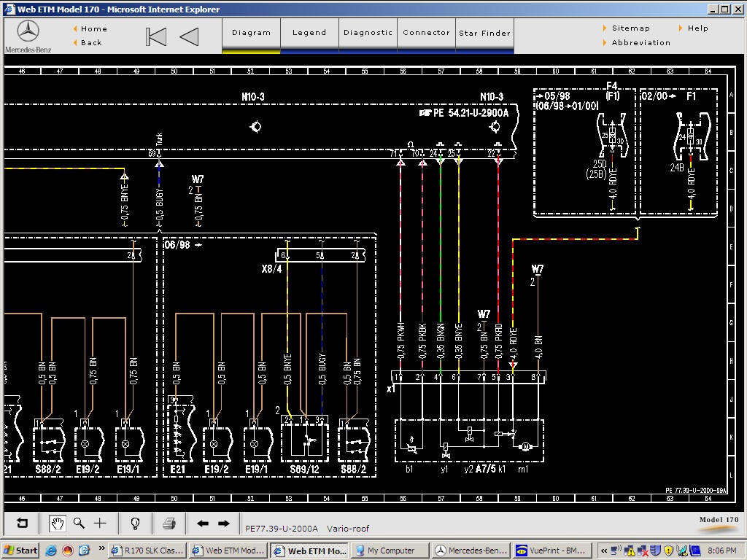Click the reset view icon in bottom toolbar
This screenshot has height=560, width=747.
pos(22,524)
